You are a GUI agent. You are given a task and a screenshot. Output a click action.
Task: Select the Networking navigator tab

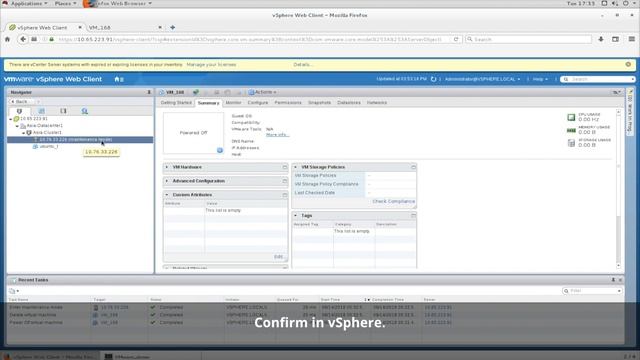tap(84, 111)
